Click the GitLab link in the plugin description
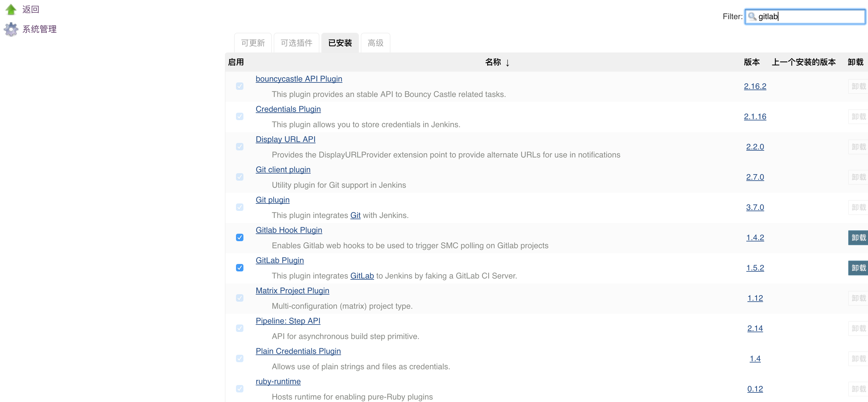This screenshot has width=868, height=402. point(362,276)
